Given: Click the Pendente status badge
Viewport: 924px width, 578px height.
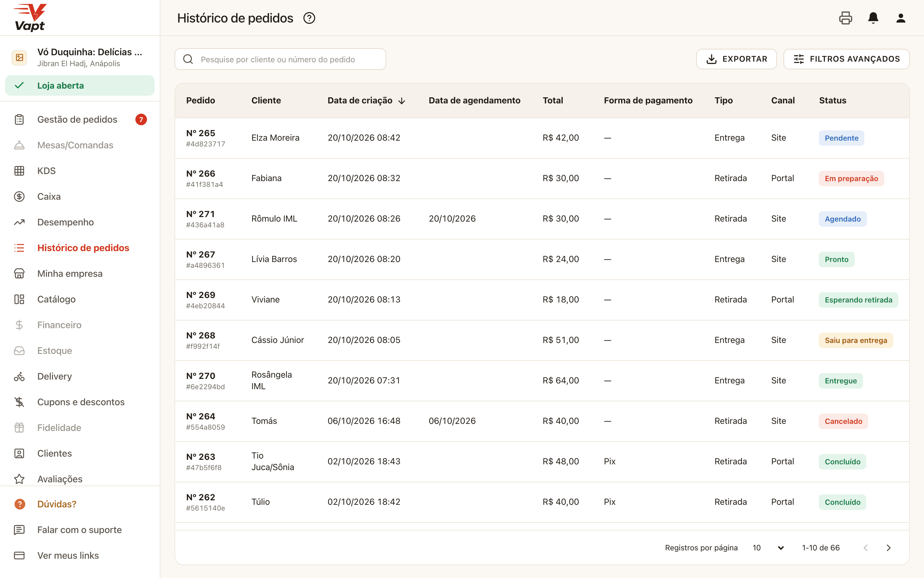Looking at the screenshot, I should coord(841,138).
